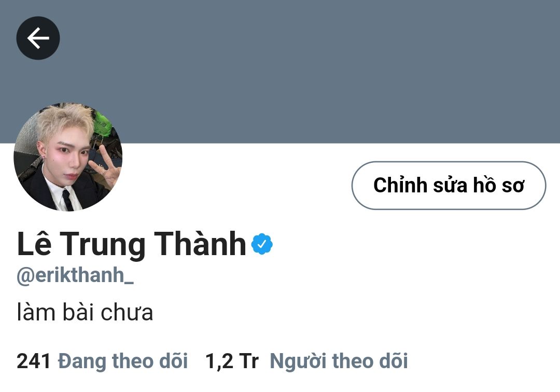Image resolution: width=560 pixels, height=392 pixels.
Task: Tap the black necktie in the avatar photo
Action: [x=67, y=200]
